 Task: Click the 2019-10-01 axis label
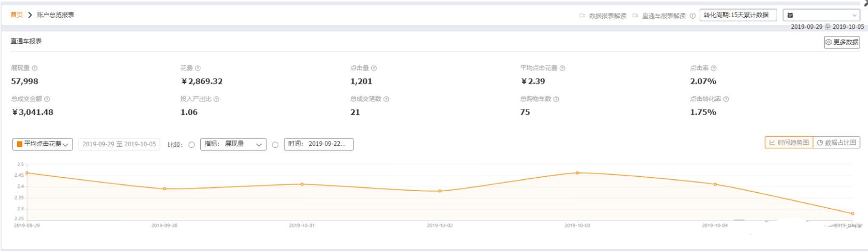302,225
